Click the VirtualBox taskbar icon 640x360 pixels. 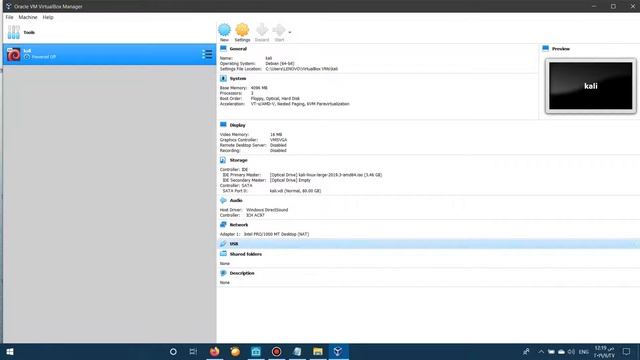coord(338,352)
